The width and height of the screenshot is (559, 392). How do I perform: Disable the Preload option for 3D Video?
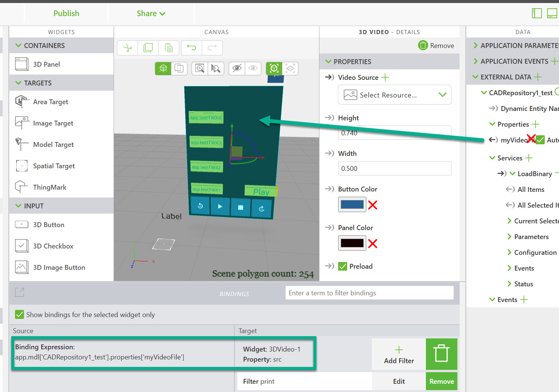pyautogui.click(x=342, y=266)
